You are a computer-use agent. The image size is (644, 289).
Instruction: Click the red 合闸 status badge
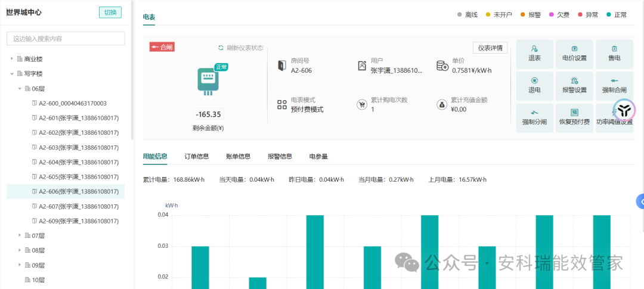click(x=162, y=47)
